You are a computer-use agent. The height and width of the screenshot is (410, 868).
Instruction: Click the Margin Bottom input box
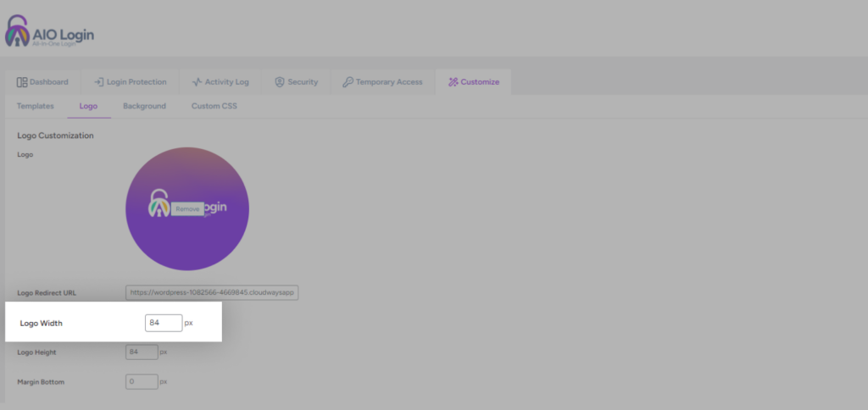click(142, 381)
